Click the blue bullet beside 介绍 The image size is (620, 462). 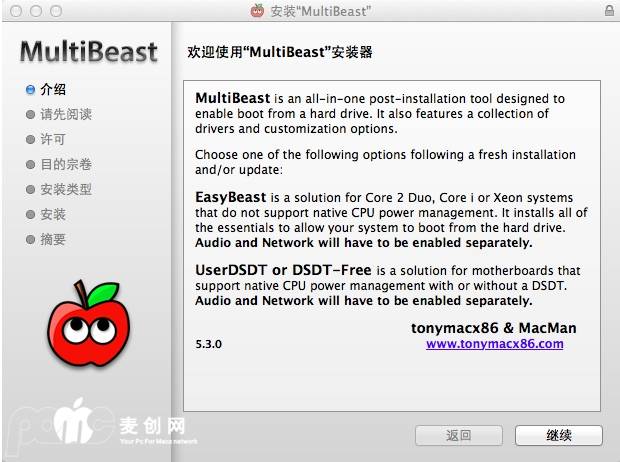point(30,89)
